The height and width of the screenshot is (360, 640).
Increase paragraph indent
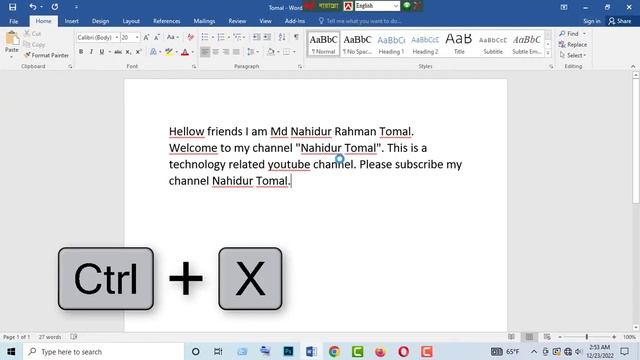click(x=267, y=37)
